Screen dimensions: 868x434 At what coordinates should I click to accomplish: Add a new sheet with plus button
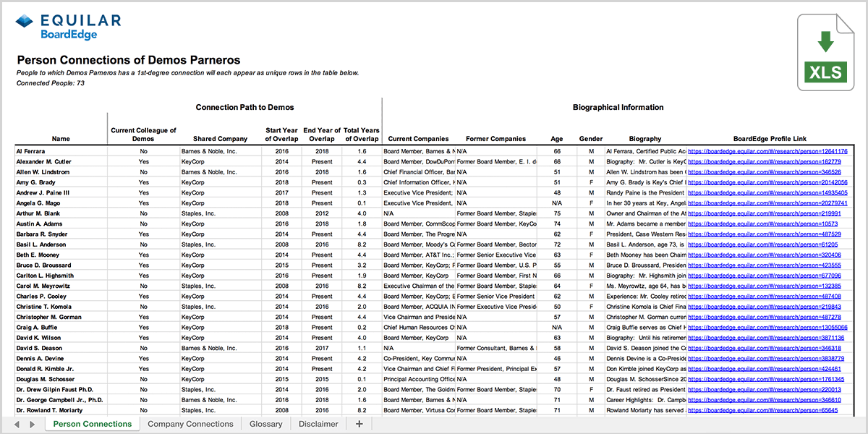click(359, 424)
